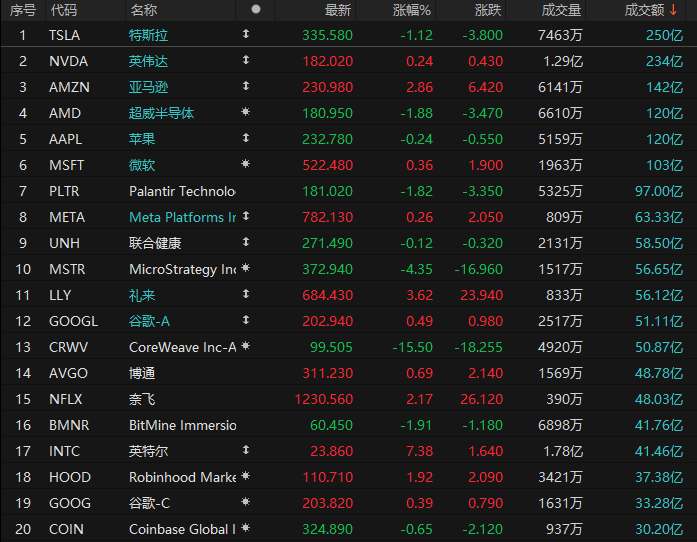Click the star marker icon in COIN row

[x=245, y=528]
